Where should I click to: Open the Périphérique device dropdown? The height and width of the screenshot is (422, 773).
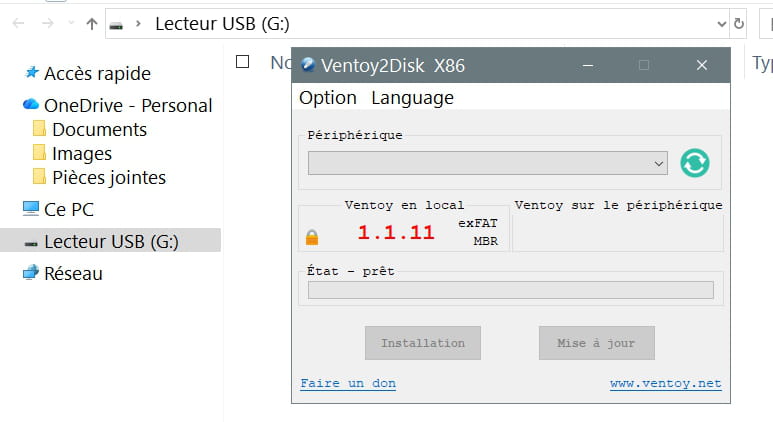point(487,163)
